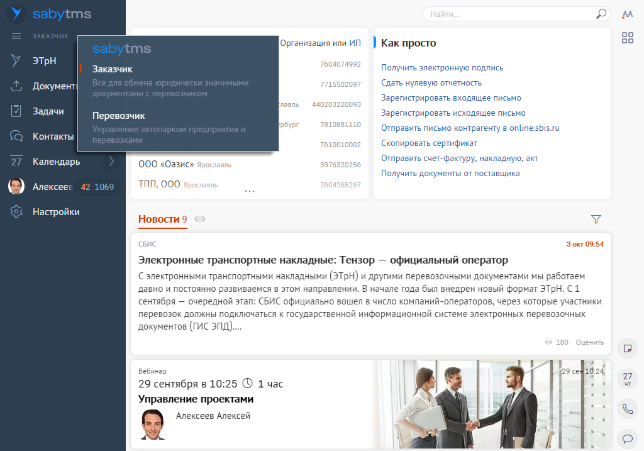
Task: Click the search magnifier icon
Action: 601,14
